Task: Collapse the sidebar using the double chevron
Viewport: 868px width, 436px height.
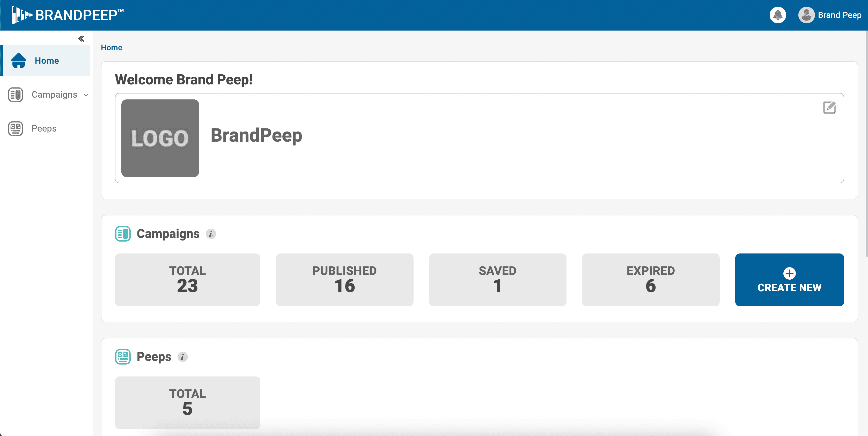Action: tap(81, 38)
